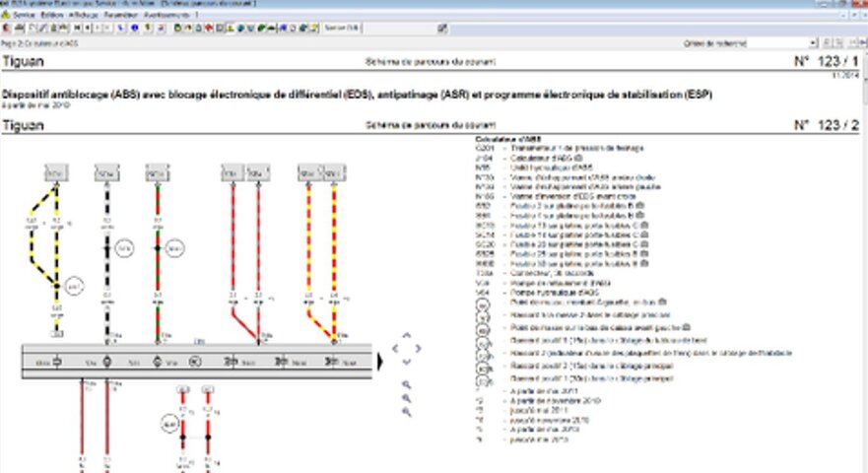868x473 pixels.
Task: Open the Affichage menu
Action: pos(84,15)
